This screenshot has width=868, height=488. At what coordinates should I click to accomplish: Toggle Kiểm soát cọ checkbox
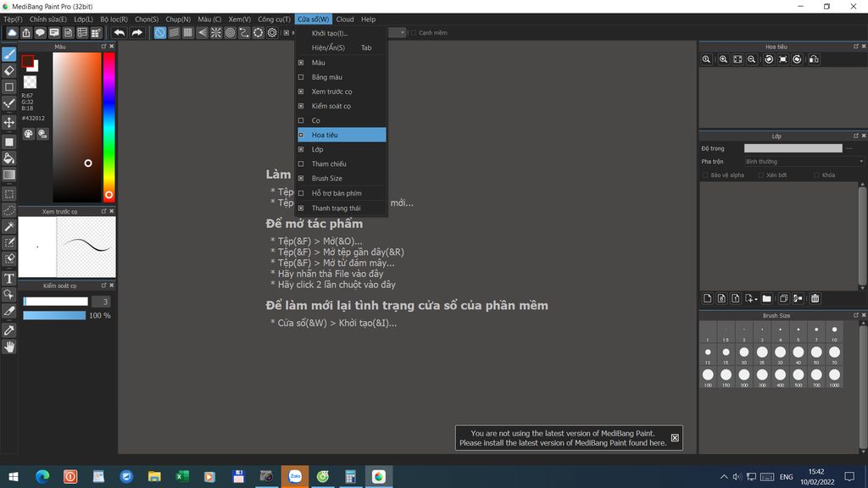[x=301, y=106]
